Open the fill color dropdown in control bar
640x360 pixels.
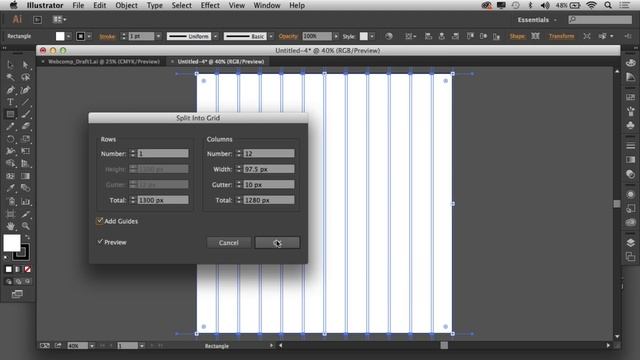point(69,36)
